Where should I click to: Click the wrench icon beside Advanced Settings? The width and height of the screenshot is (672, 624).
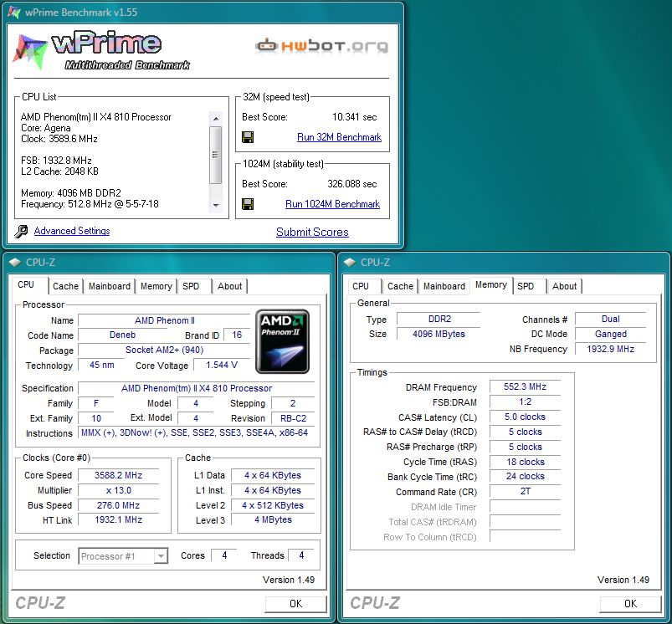(21, 231)
